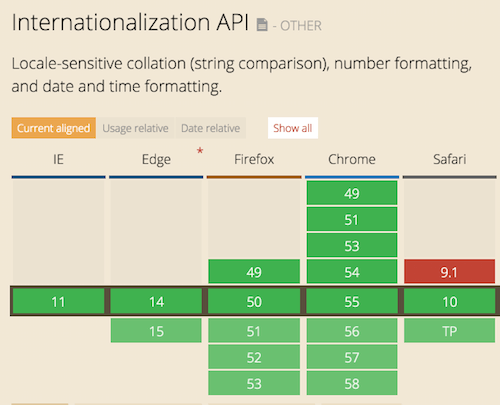Image resolution: width=500 pixels, height=405 pixels.
Task: Select the Edge 14 current version cell
Action: (156, 302)
